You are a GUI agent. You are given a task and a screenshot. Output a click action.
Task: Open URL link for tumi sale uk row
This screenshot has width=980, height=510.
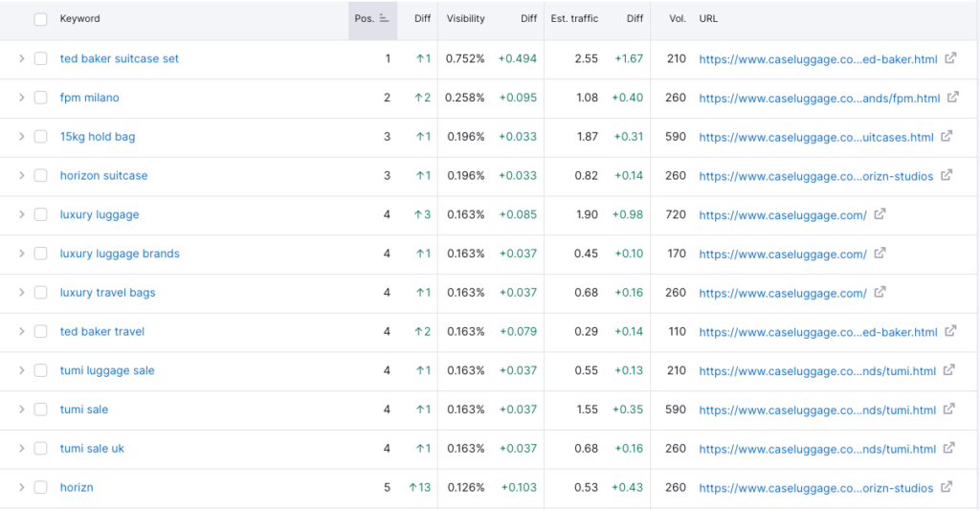817,449
